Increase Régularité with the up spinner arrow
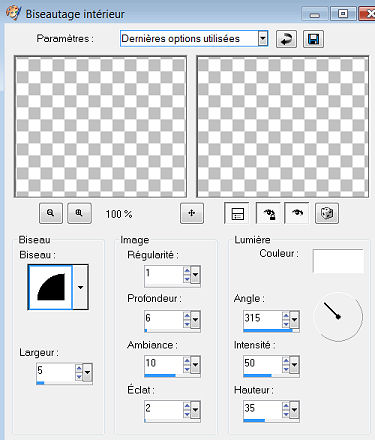Image resolution: width=375 pixels, height=440 pixels. [x=187, y=271]
